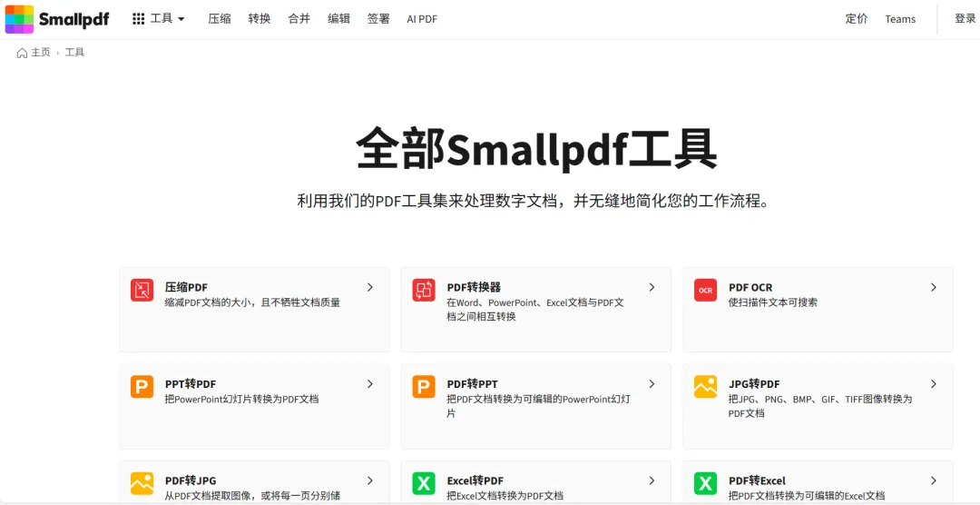Open the PDF转JPG tool title
The width and height of the screenshot is (980, 505).
191,480
